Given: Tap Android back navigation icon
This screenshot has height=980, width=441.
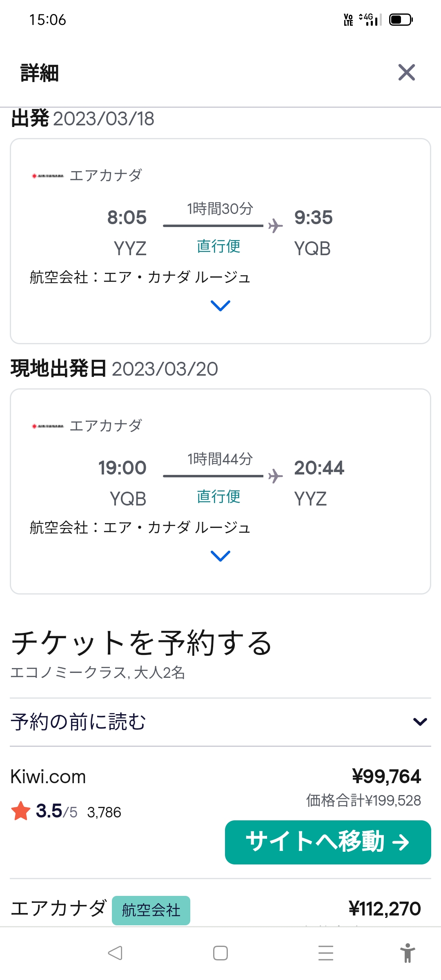Looking at the screenshot, I should 115,953.
